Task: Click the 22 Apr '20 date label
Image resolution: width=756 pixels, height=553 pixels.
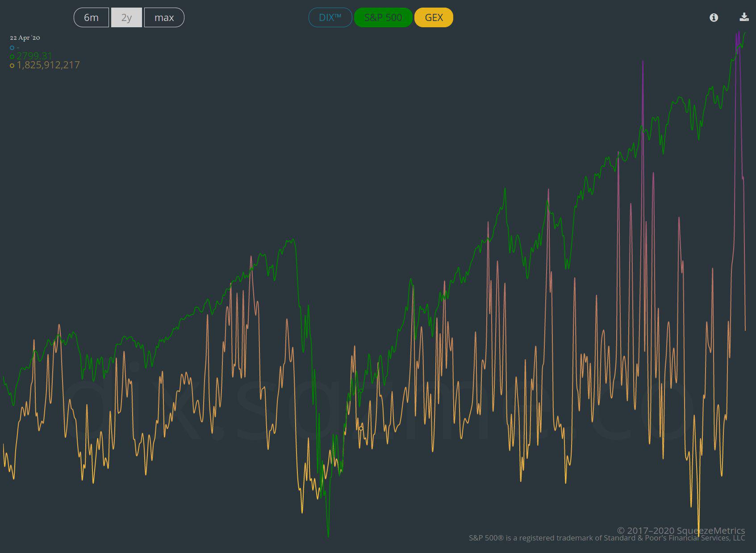Action: coord(25,38)
